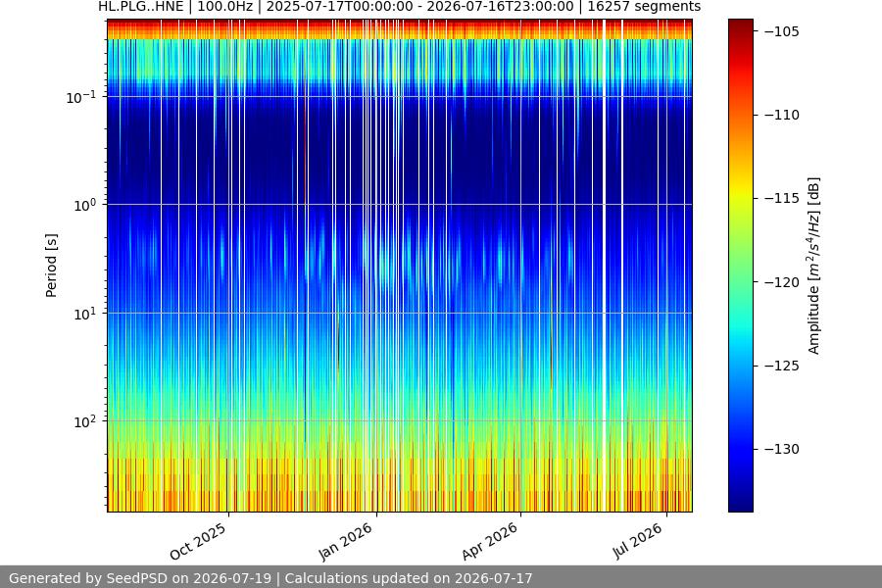Select the 'Oct 2025' x-axis label
This screenshot has height=588, width=882.
198,541
